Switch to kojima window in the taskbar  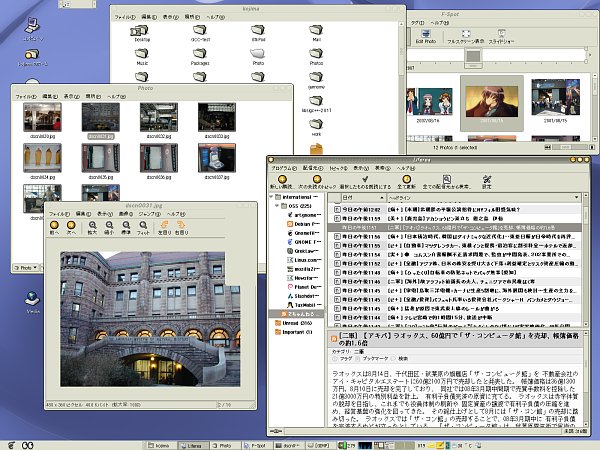click(161, 445)
